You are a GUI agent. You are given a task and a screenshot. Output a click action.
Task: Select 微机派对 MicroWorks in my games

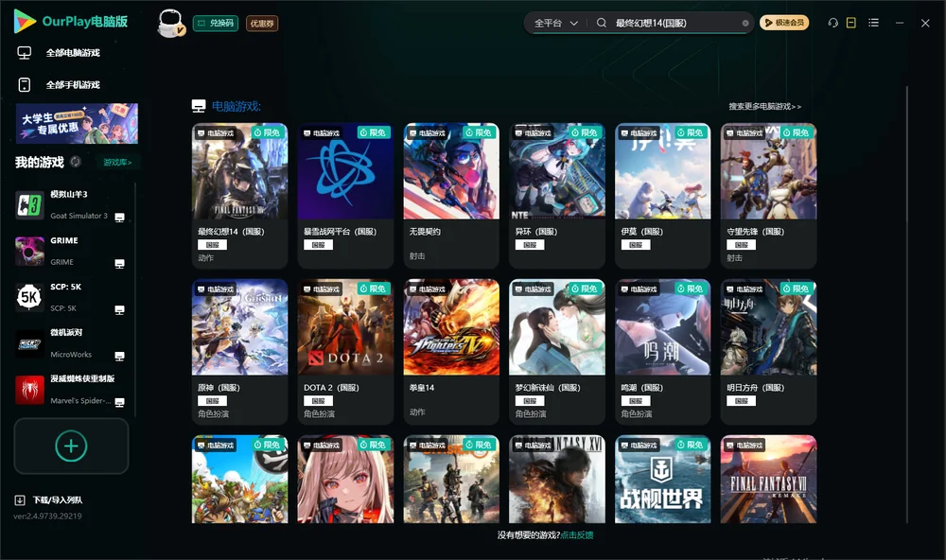pyautogui.click(x=70, y=343)
